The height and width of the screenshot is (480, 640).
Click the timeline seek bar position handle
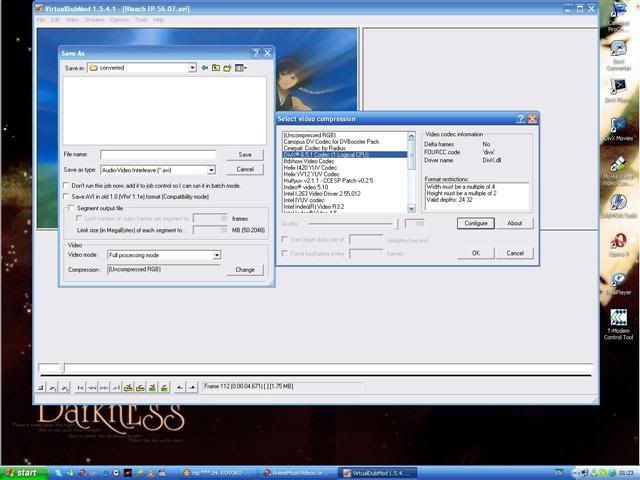pyautogui.click(x=61, y=368)
